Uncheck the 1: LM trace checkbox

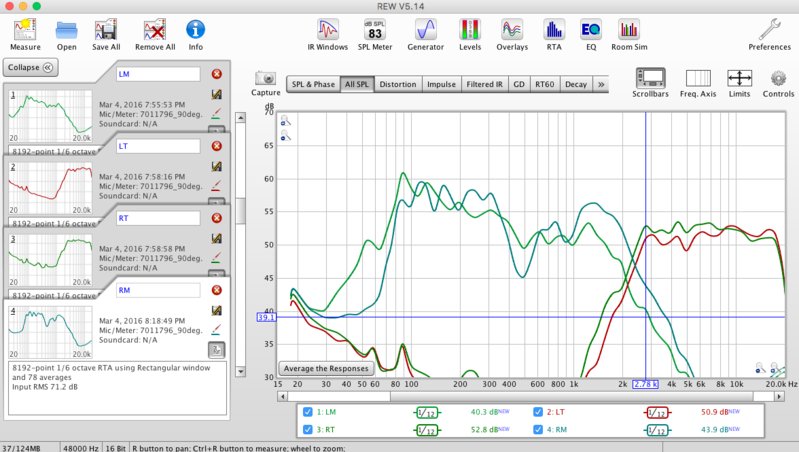tap(308, 412)
